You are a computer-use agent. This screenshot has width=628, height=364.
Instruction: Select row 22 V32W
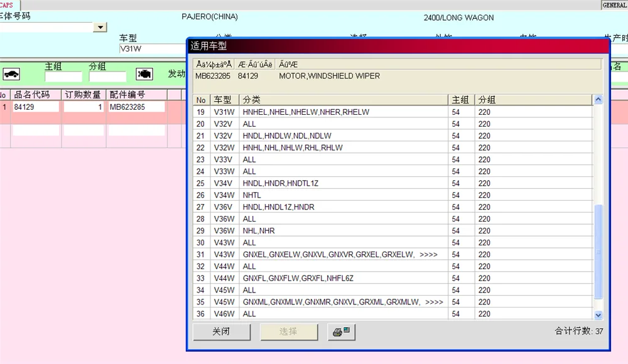tap(392, 147)
